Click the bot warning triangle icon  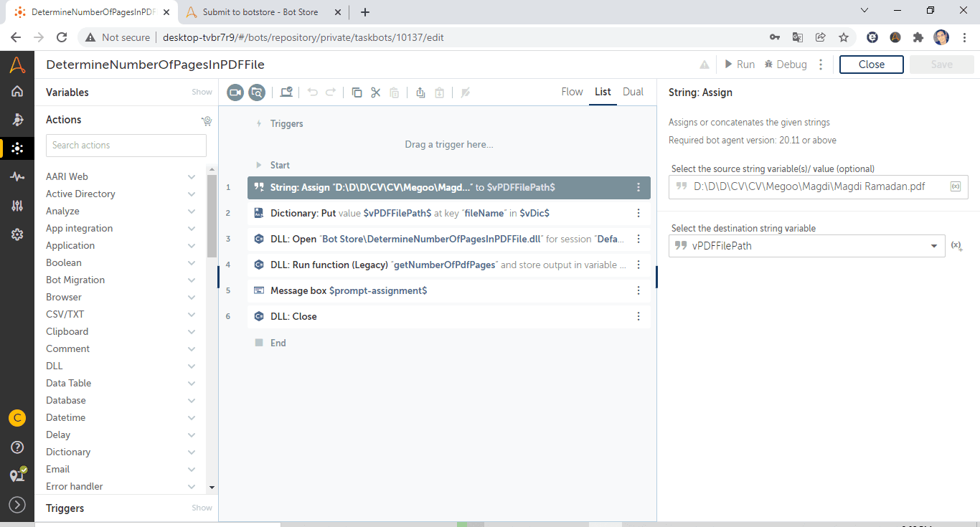pos(705,65)
